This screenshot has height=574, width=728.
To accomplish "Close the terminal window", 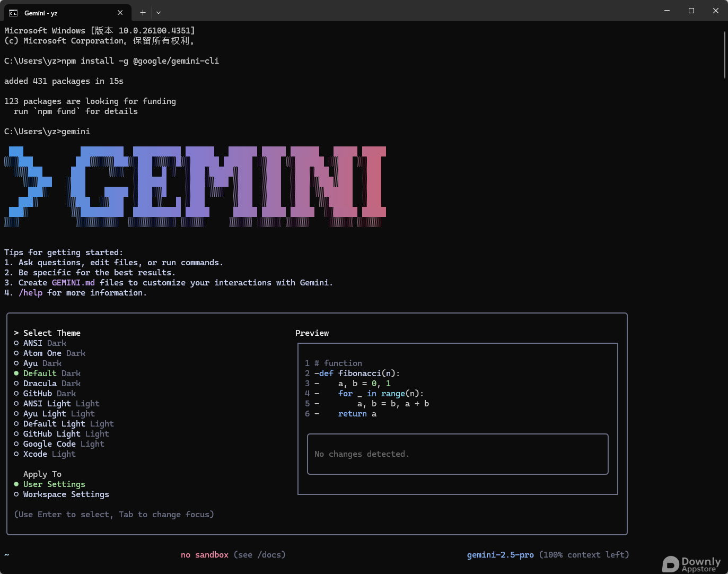I will click(716, 11).
